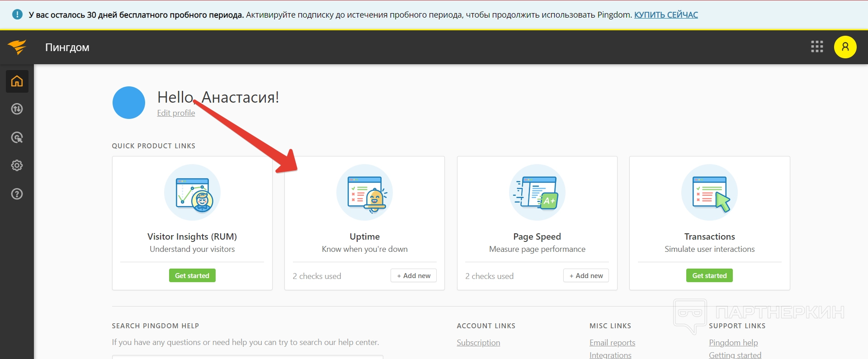Screen dimensions: 868x359
Task: Click the 'Simulate user interactions' text
Action: 709,249
